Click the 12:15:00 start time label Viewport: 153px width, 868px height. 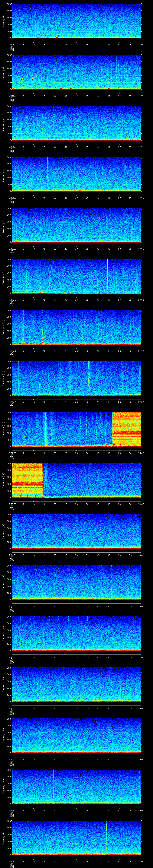pos(12,96)
